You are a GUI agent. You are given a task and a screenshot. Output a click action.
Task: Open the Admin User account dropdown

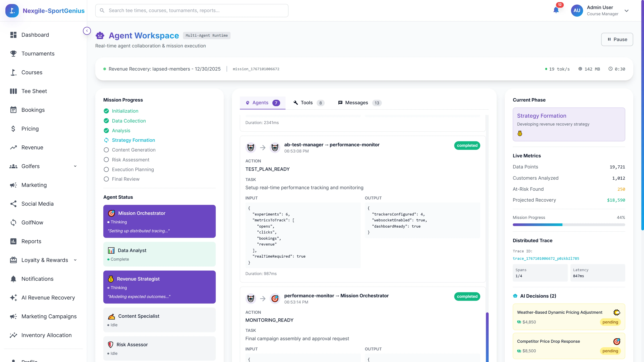coord(627,11)
